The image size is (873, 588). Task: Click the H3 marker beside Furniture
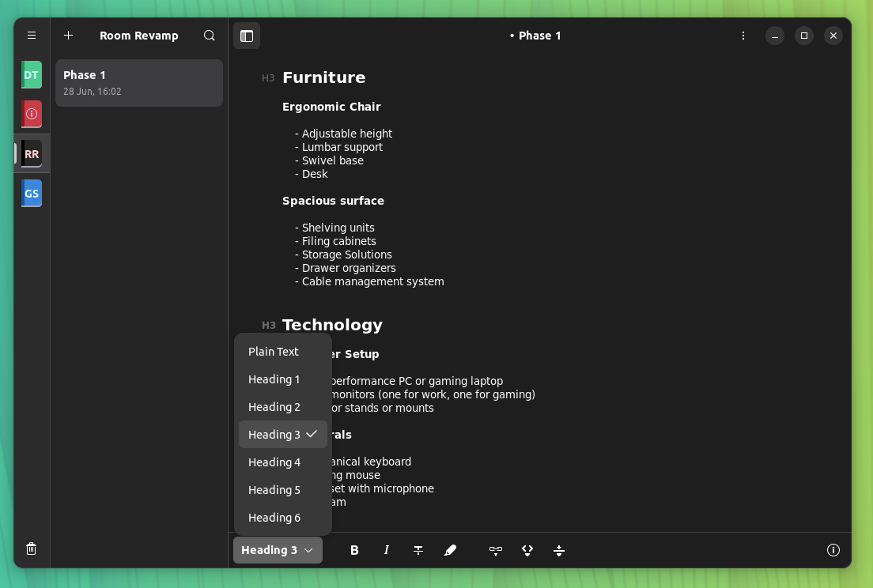tap(268, 78)
